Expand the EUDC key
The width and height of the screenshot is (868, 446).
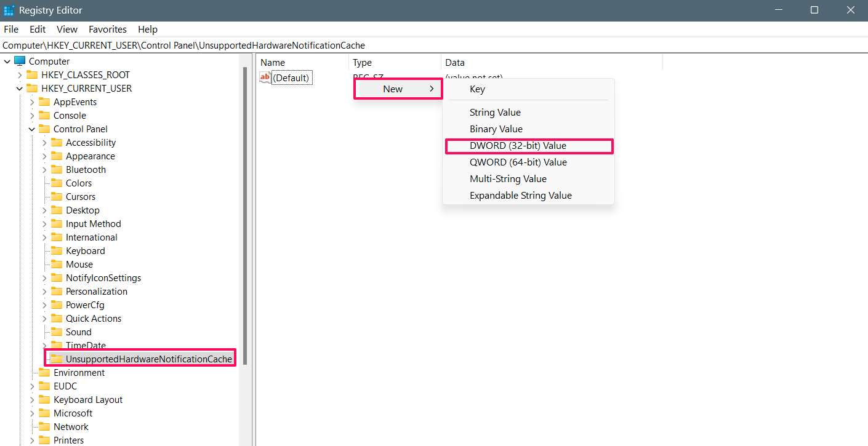coord(32,386)
